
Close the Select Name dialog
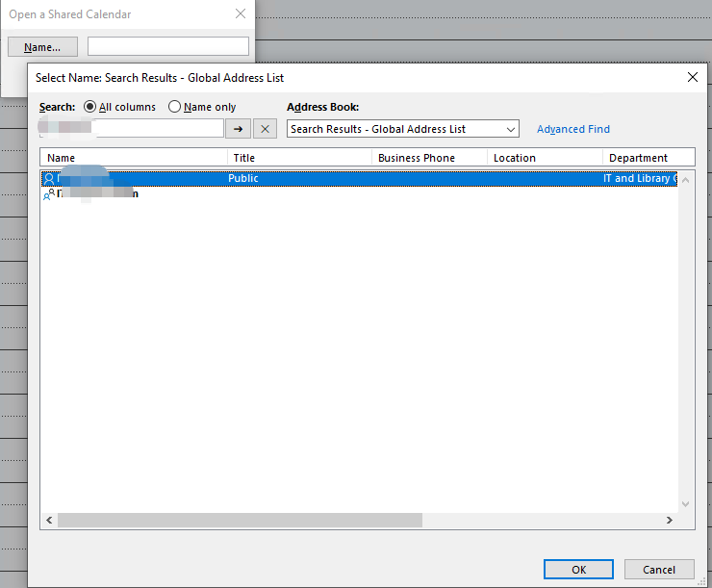click(x=692, y=77)
